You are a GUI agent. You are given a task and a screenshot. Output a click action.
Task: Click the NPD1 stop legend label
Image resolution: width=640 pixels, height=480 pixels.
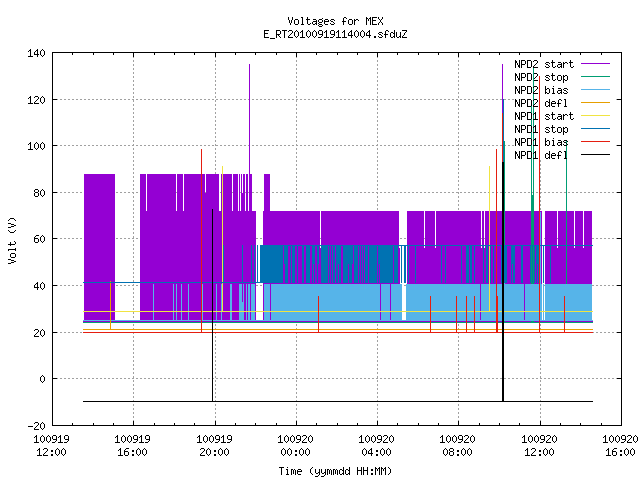pos(541,129)
